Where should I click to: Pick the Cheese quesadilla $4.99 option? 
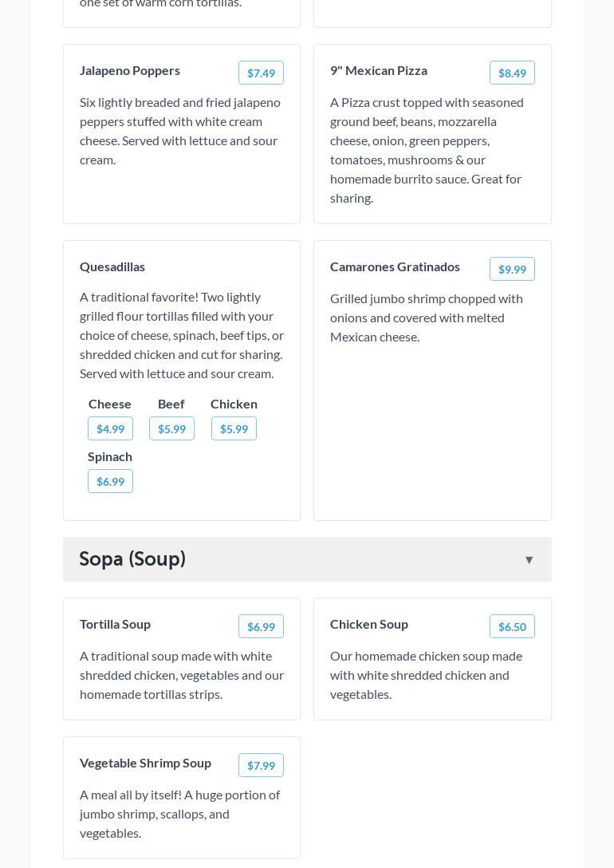110,428
